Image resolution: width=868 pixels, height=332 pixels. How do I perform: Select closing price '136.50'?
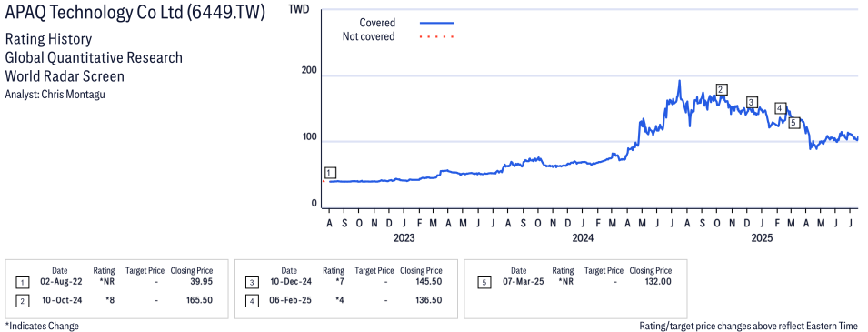430,300
